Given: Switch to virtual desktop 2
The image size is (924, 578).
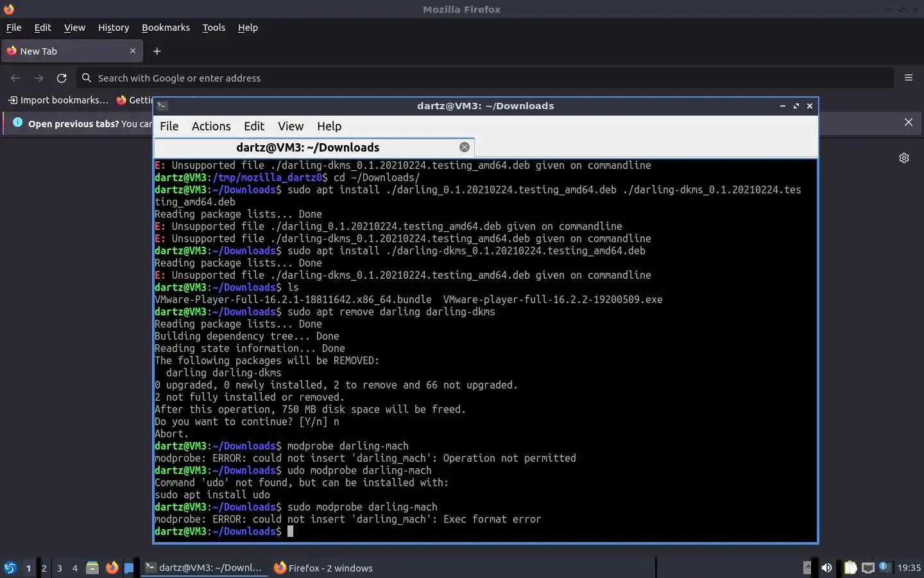Looking at the screenshot, I should (44, 568).
